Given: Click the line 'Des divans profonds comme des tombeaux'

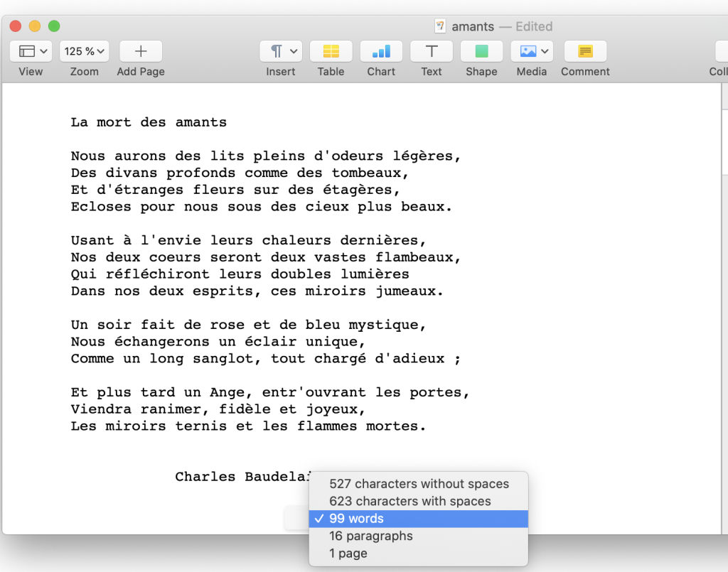Looking at the screenshot, I should click(x=240, y=173).
